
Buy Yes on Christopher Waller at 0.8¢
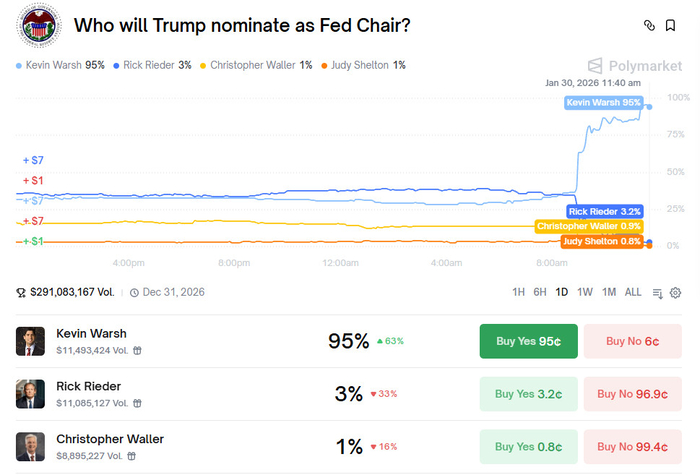coord(528,445)
